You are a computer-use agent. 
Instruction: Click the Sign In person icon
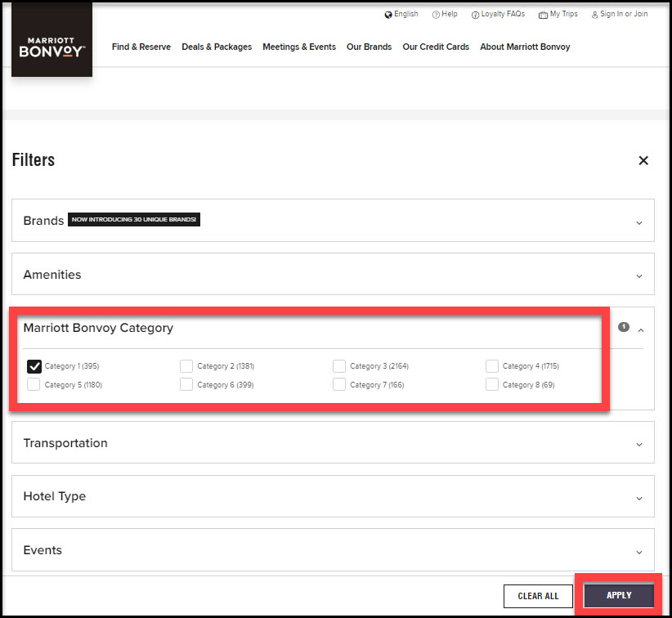coord(595,15)
